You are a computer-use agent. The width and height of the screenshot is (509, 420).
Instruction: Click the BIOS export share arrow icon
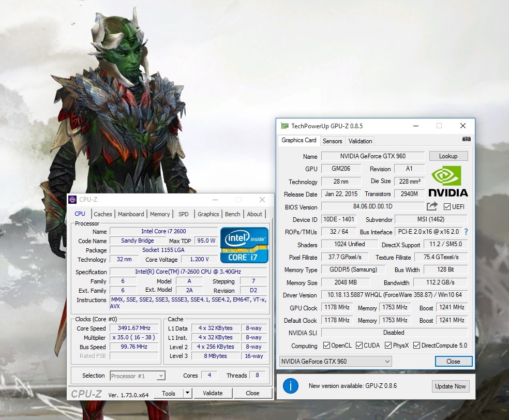click(432, 206)
